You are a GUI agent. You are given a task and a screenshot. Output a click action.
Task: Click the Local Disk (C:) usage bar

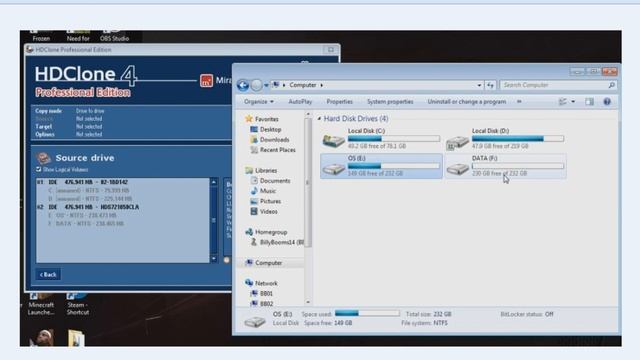point(393,139)
